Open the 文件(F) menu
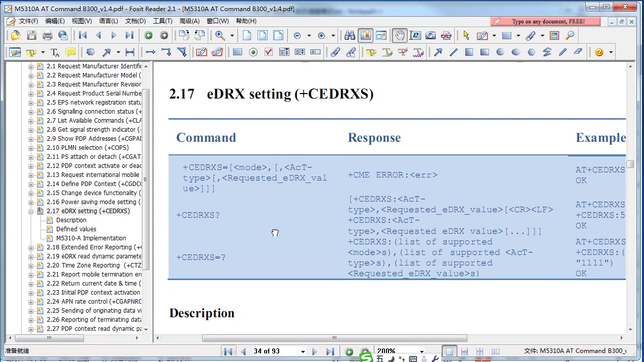The width and height of the screenshot is (644, 362). click(28, 21)
